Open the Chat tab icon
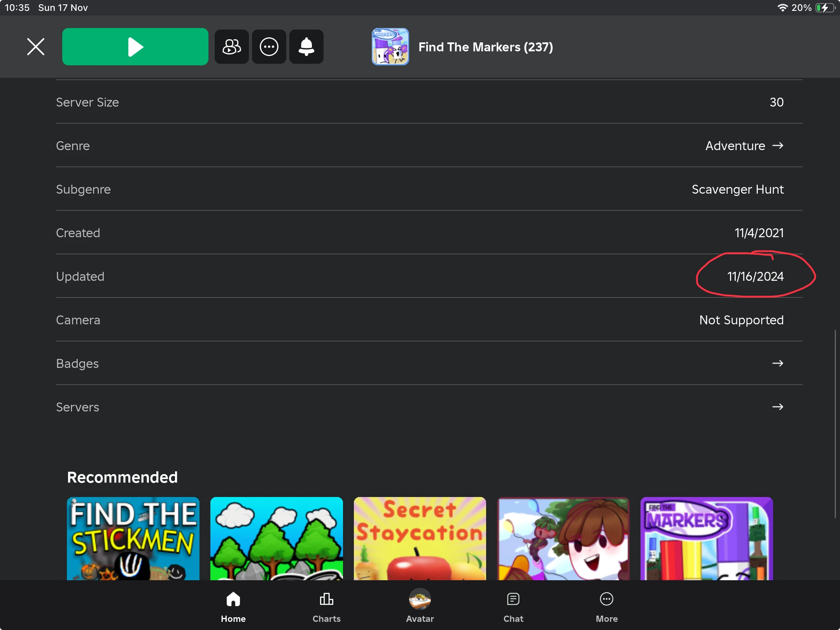 point(513,599)
